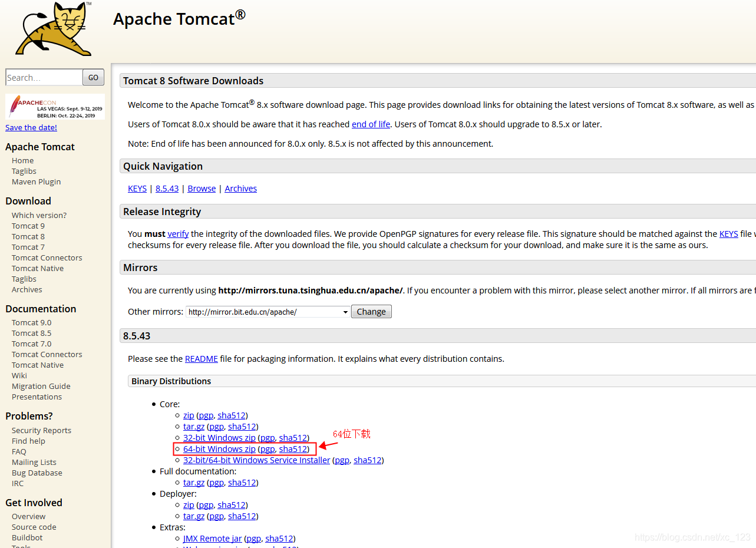Open Tomcat 7 download page
Viewport: 756px width, 548px height.
coord(28,247)
